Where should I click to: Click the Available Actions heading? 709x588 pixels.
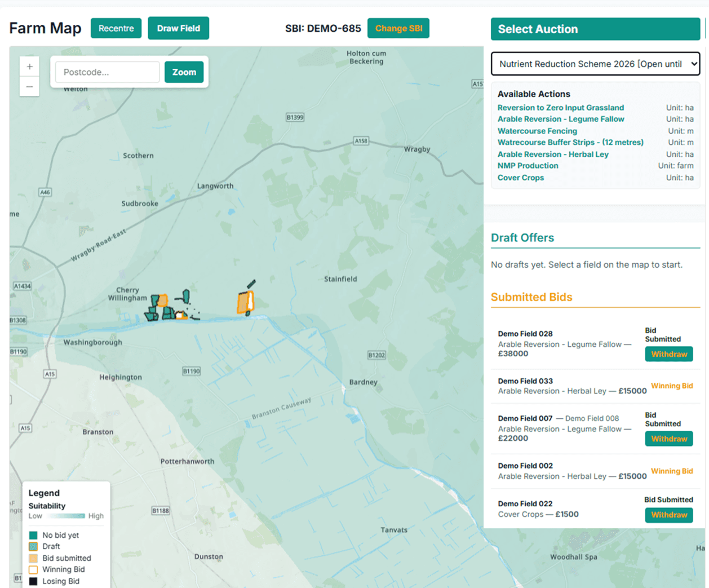(x=534, y=94)
